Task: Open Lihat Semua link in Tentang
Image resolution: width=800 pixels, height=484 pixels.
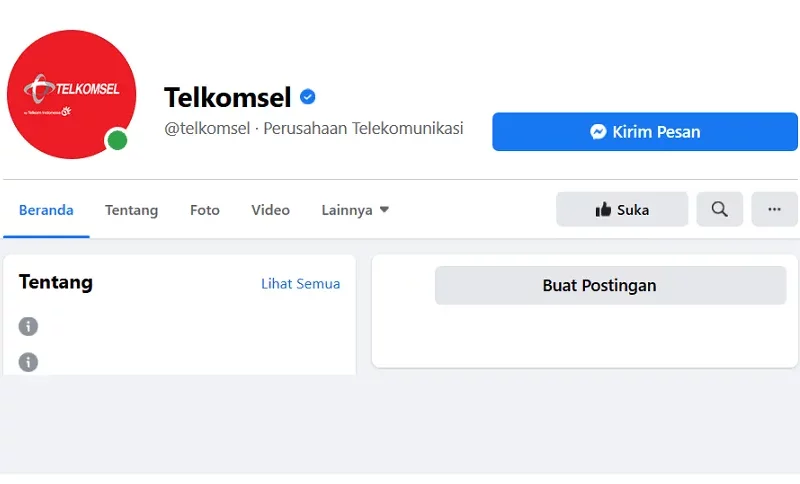Action: (301, 284)
